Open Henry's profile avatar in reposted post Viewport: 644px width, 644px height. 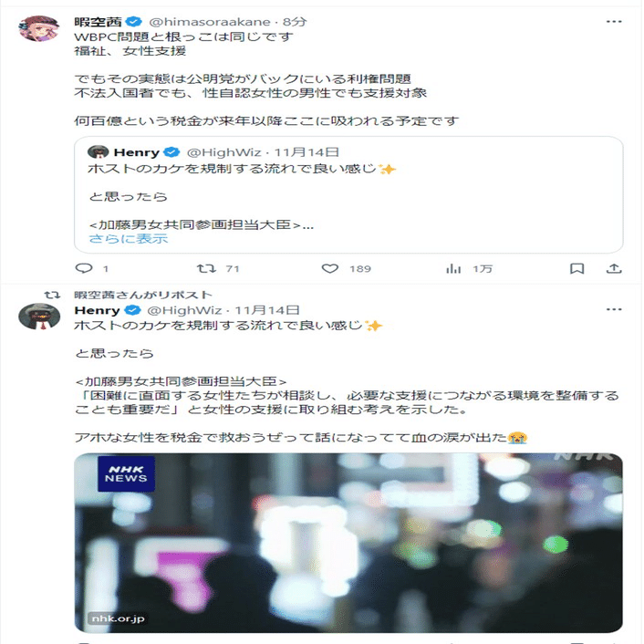click(39, 317)
